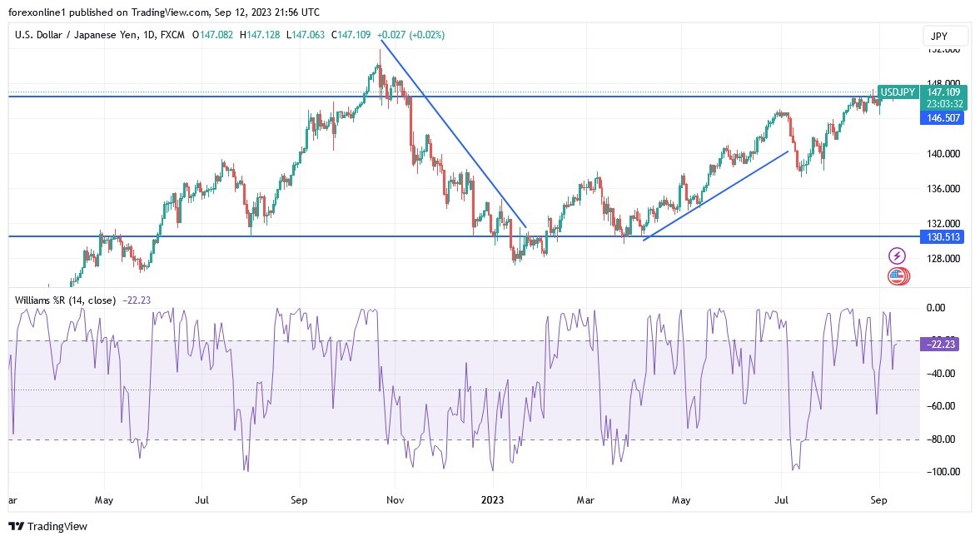Click the green +0.027 (+0.02%) change value
Image resolution: width=980 pixels, height=541 pixels.
pyautogui.click(x=410, y=35)
